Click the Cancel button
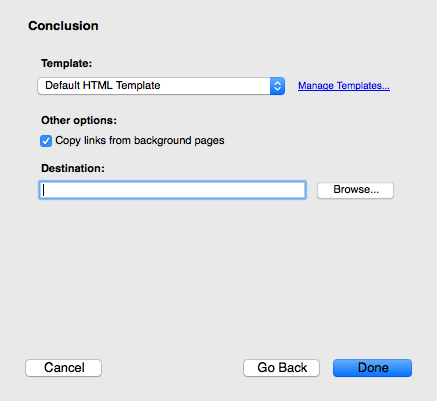This screenshot has width=437, height=401. tap(63, 368)
